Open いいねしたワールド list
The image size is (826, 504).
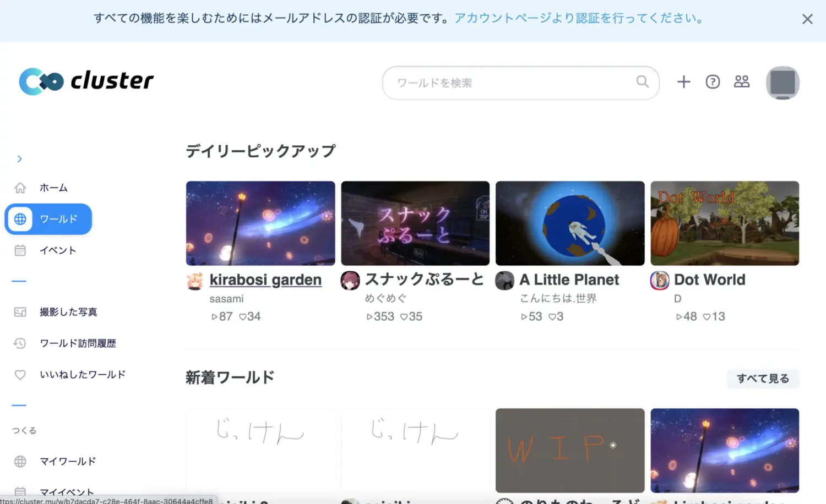click(82, 375)
